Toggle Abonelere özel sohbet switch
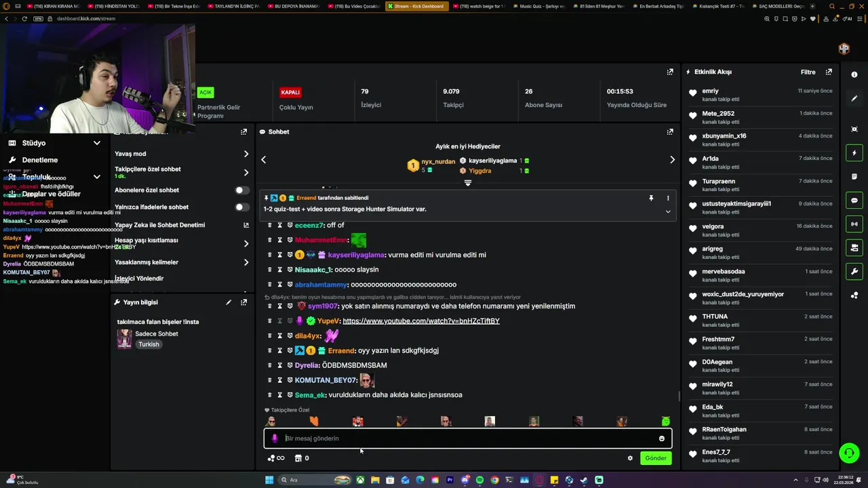The width and height of the screenshot is (868, 488). click(x=241, y=190)
